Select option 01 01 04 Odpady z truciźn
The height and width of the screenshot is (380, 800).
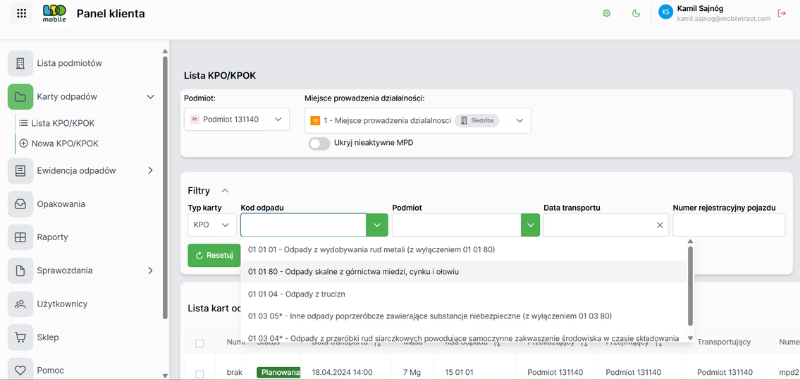(464, 294)
